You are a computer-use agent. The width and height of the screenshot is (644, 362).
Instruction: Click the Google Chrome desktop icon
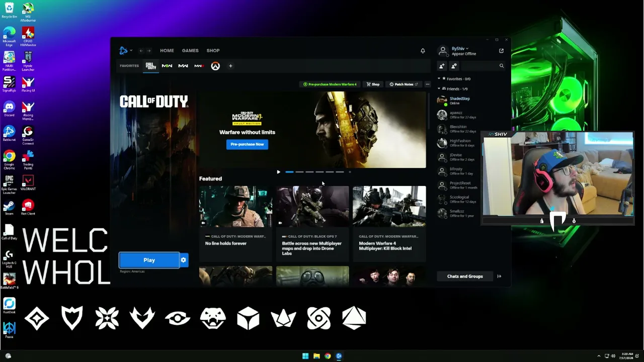[9, 160]
